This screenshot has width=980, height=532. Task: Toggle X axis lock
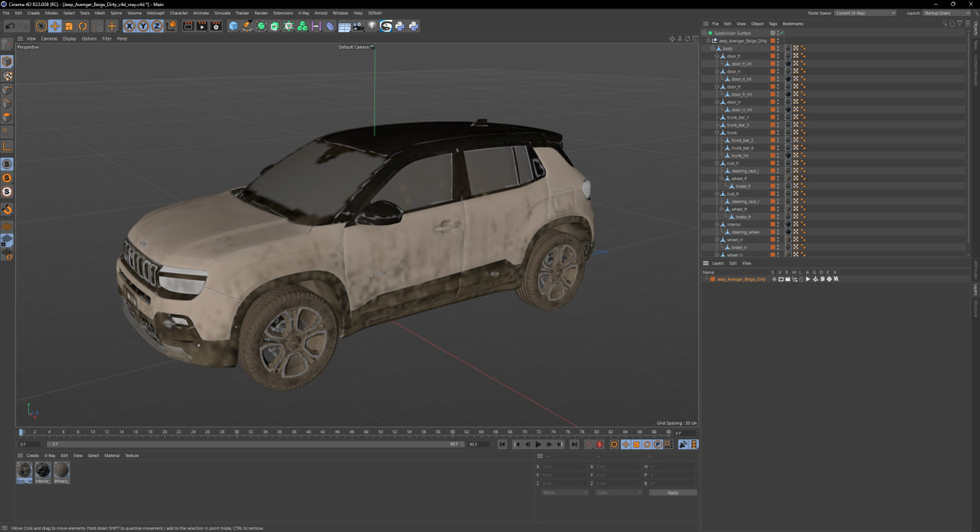(x=129, y=26)
